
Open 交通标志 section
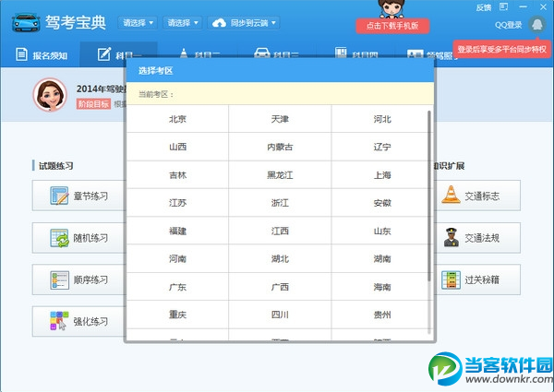pos(478,196)
